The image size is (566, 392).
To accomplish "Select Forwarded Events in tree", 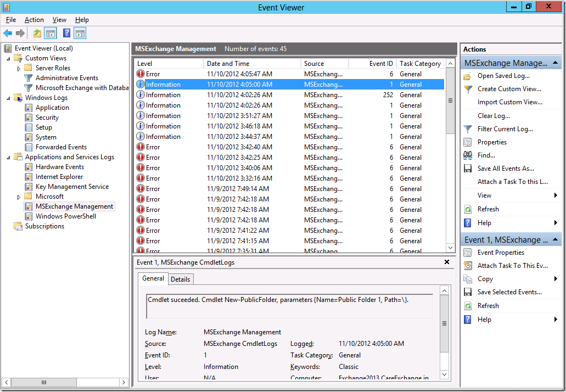I will (61, 147).
